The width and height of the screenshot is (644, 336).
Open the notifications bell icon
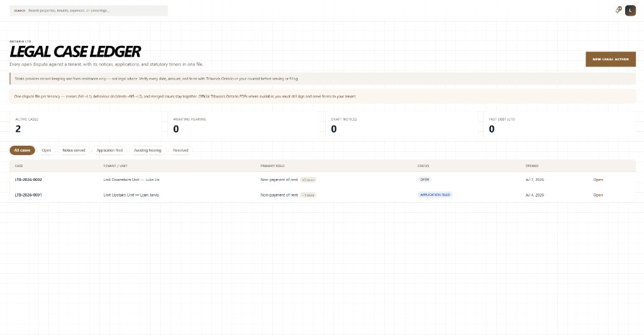pos(619,10)
